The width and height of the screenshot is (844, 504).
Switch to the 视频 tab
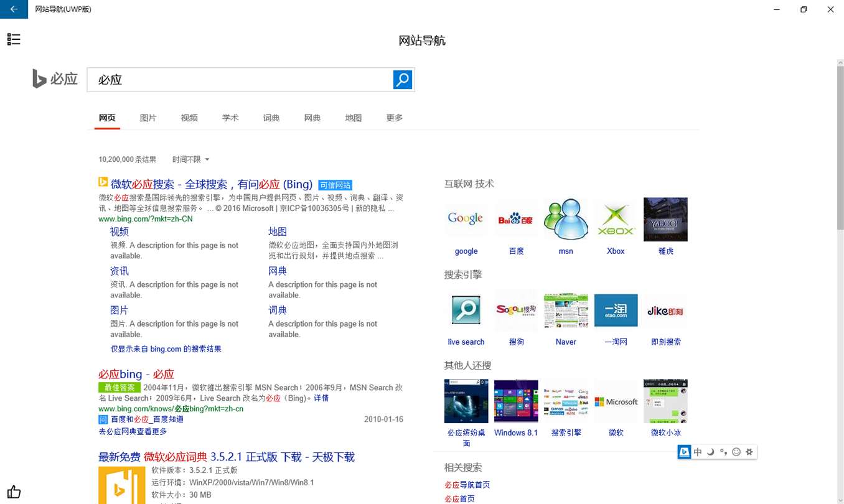tap(189, 118)
